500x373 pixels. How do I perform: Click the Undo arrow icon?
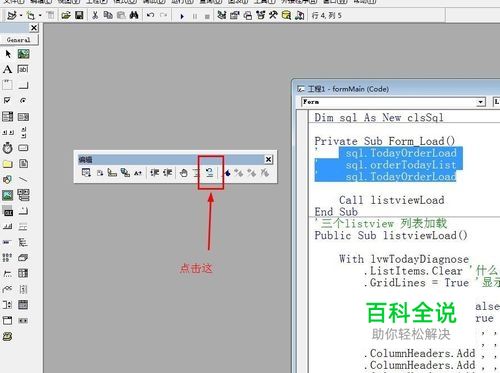point(151,15)
